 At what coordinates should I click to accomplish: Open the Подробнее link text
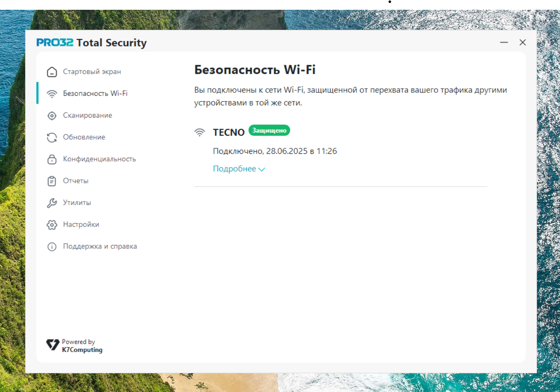tap(234, 169)
